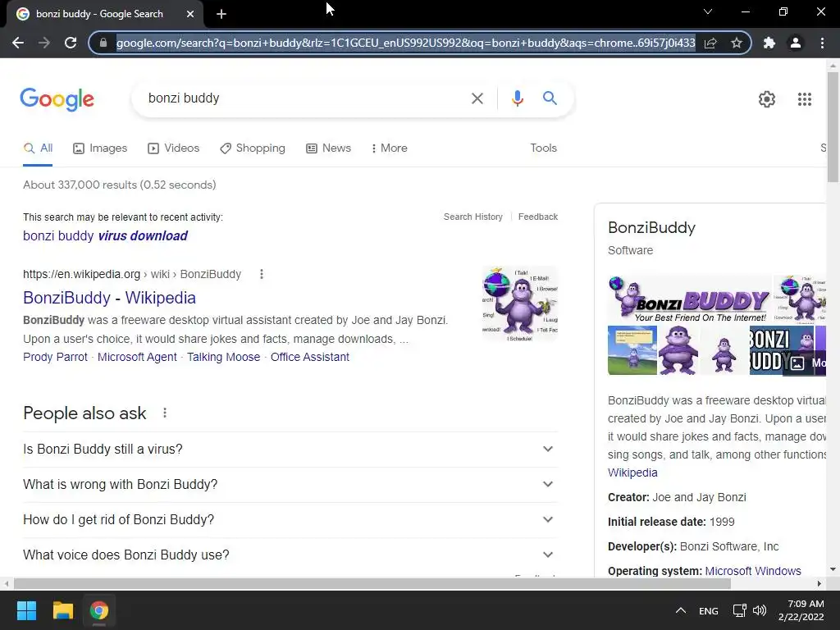The height and width of the screenshot is (630, 840).
Task: Go back with the browser back arrow
Action: click(18, 43)
